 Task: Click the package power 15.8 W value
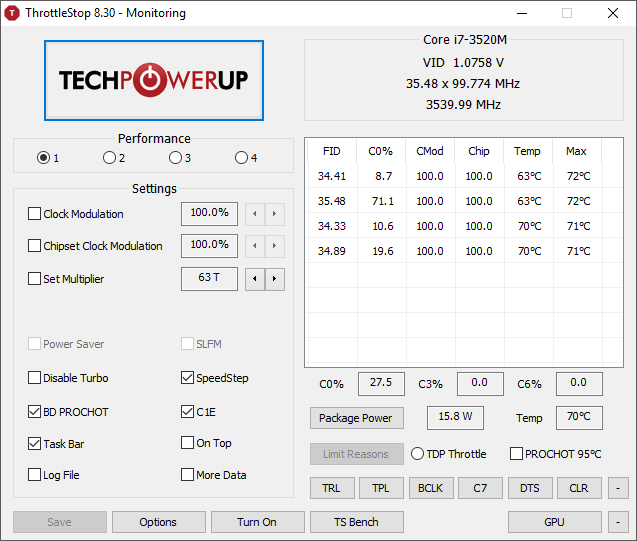click(x=455, y=418)
